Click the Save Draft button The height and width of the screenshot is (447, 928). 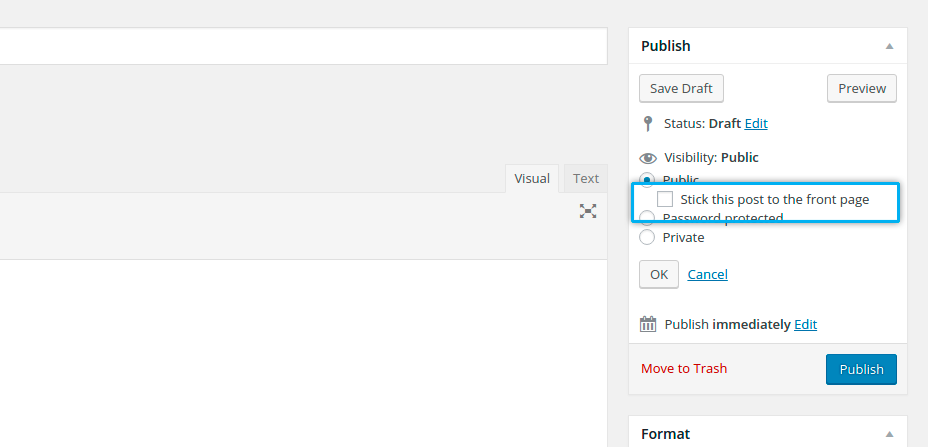point(681,88)
